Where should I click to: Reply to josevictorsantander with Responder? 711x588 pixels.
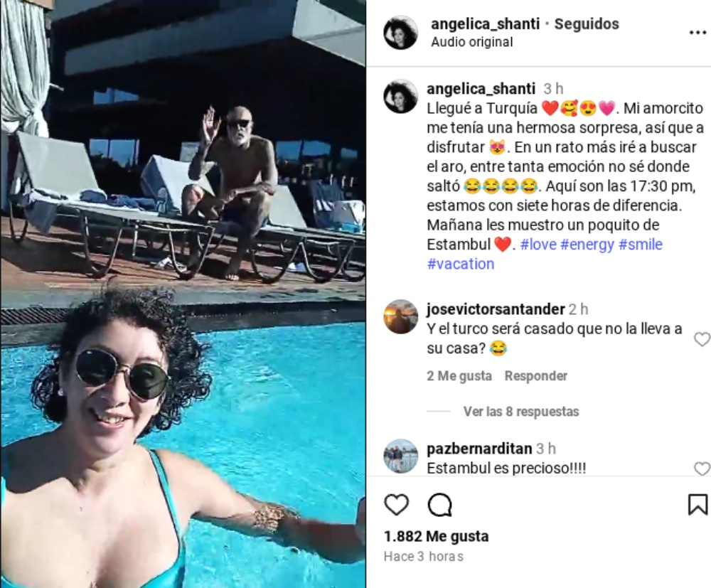pos(536,376)
